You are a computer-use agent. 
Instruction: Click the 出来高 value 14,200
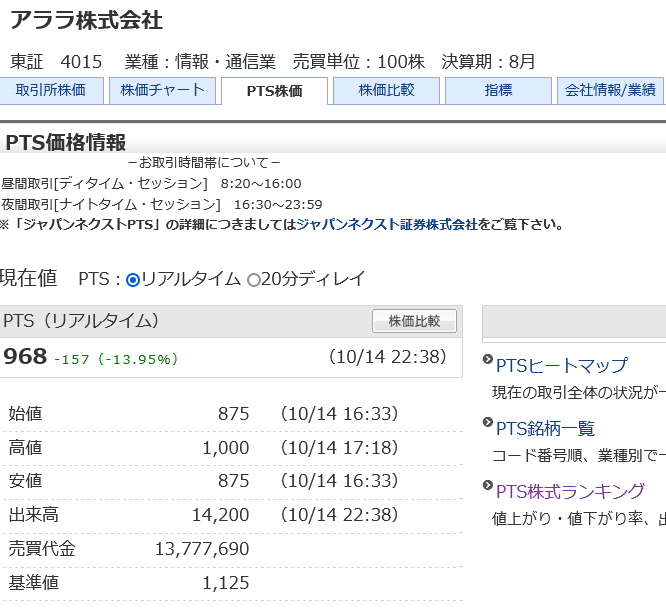220,515
